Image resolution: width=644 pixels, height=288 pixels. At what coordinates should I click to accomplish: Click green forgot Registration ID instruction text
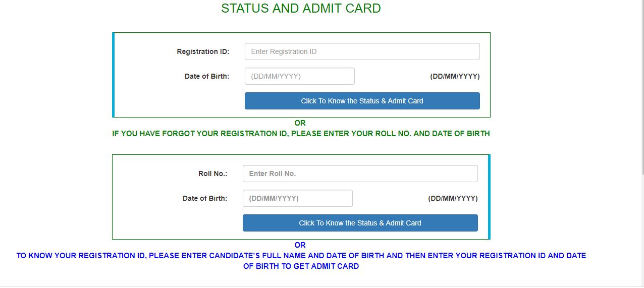click(x=301, y=134)
